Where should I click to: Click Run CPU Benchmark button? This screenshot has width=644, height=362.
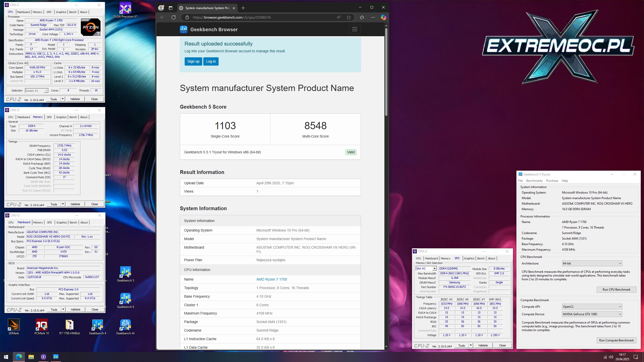(616, 289)
